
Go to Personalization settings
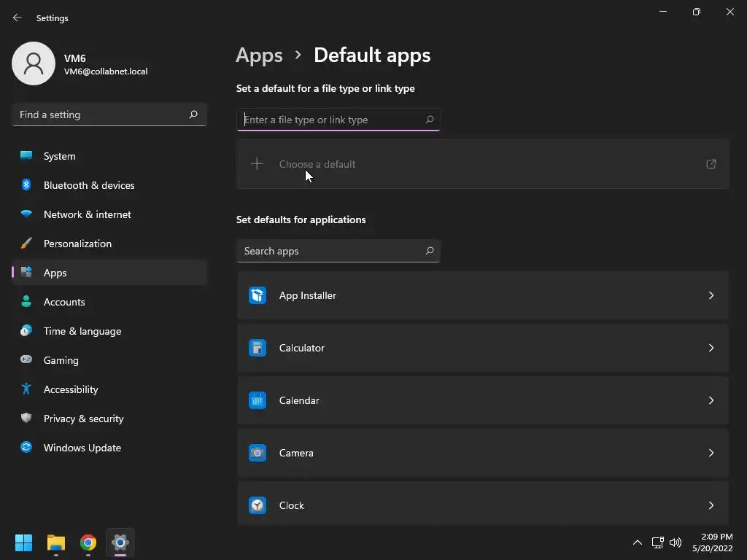click(77, 244)
